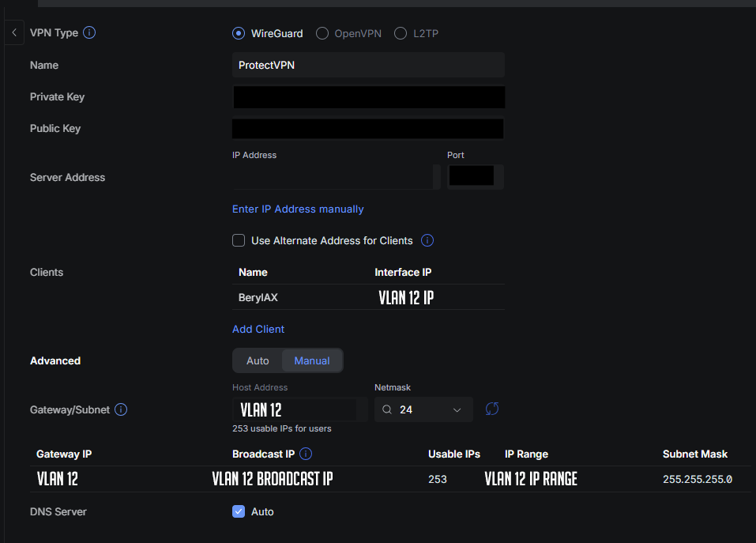Focus the Public Key field
The height and width of the screenshot is (543, 756).
click(x=368, y=129)
